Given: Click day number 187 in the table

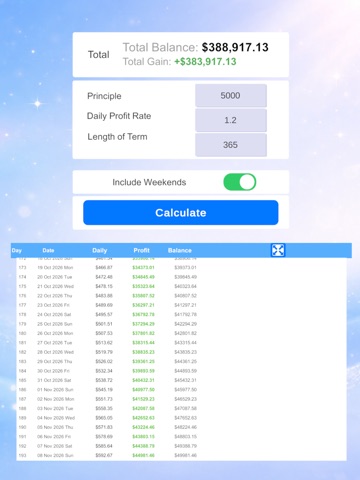Looking at the screenshot, I should click(x=22, y=399).
